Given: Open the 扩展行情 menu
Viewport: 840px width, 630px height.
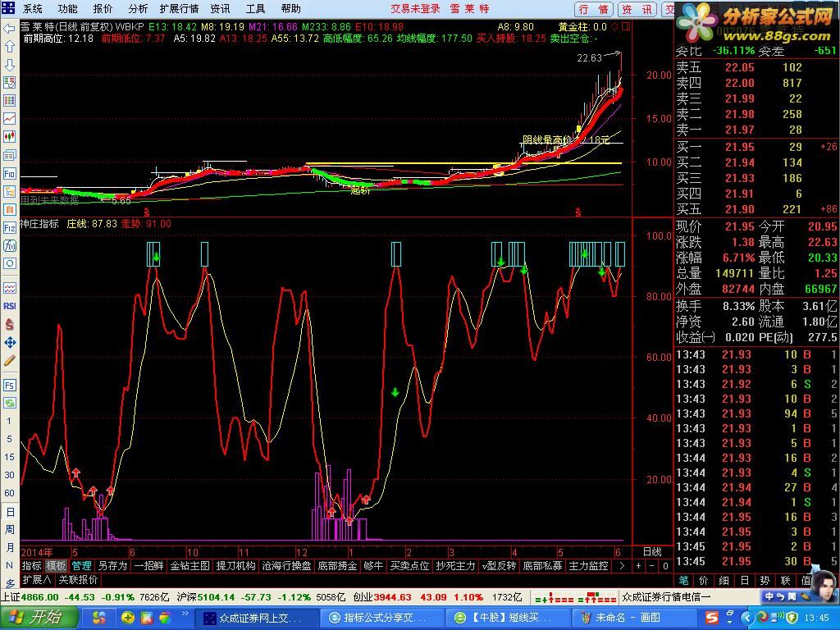Looking at the screenshot, I should (x=179, y=9).
